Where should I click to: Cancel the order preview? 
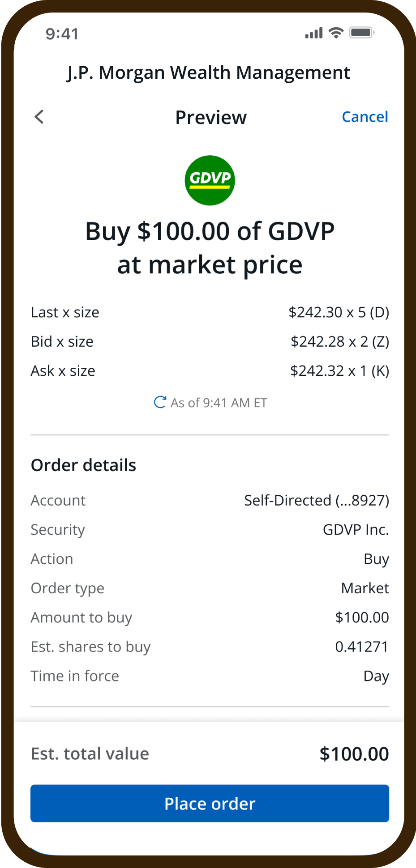(x=365, y=117)
